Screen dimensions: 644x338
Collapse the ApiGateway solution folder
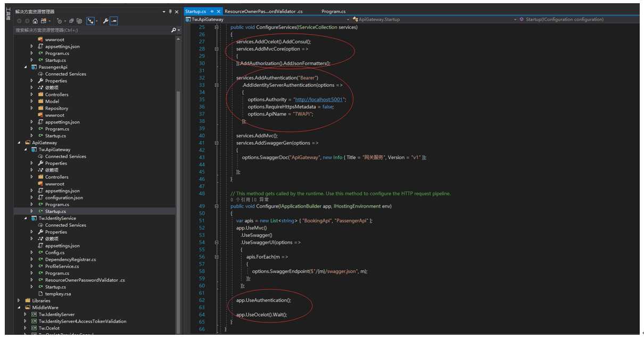tap(19, 143)
